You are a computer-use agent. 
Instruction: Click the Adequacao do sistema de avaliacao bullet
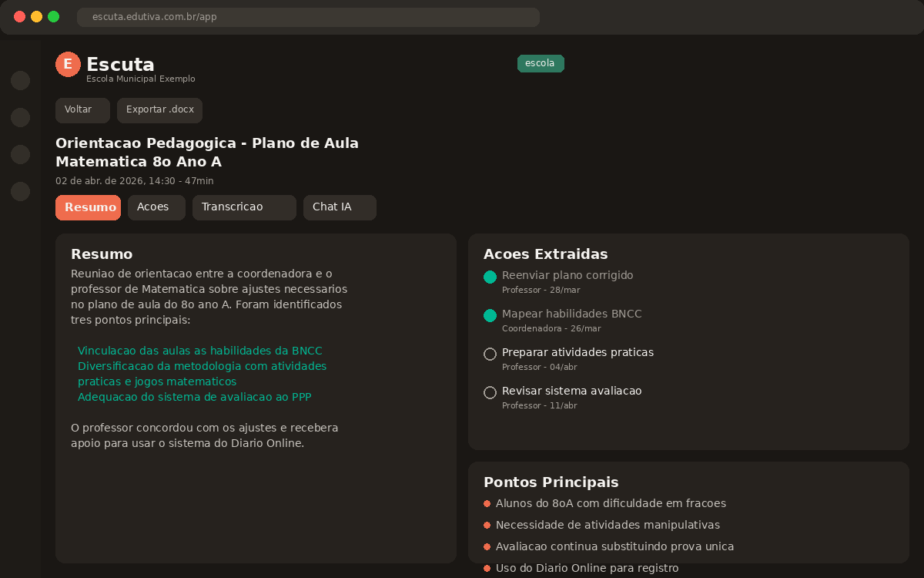click(194, 397)
